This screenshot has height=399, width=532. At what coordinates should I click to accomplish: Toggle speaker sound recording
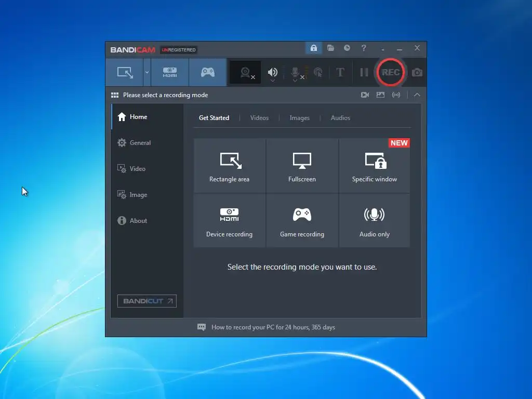coord(272,72)
